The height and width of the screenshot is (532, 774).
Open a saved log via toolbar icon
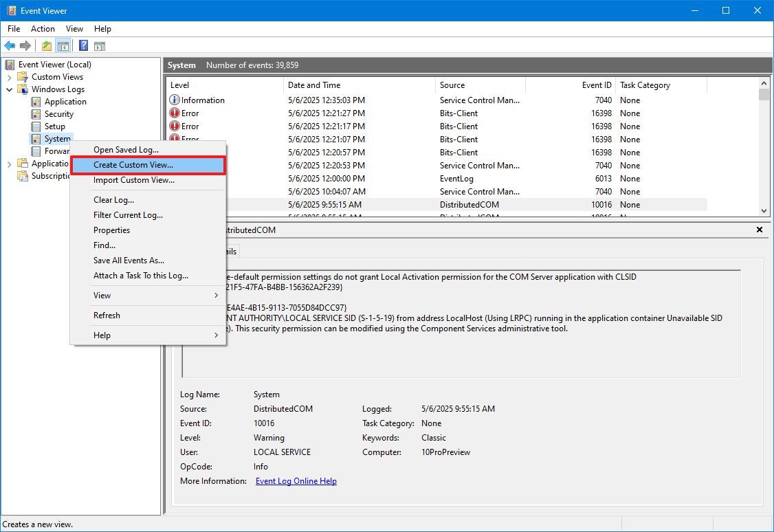pyautogui.click(x=45, y=45)
